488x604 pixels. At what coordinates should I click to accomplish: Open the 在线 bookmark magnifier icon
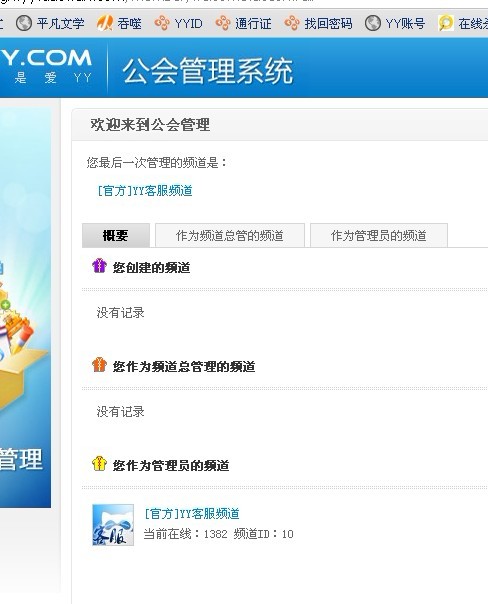pos(446,23)
